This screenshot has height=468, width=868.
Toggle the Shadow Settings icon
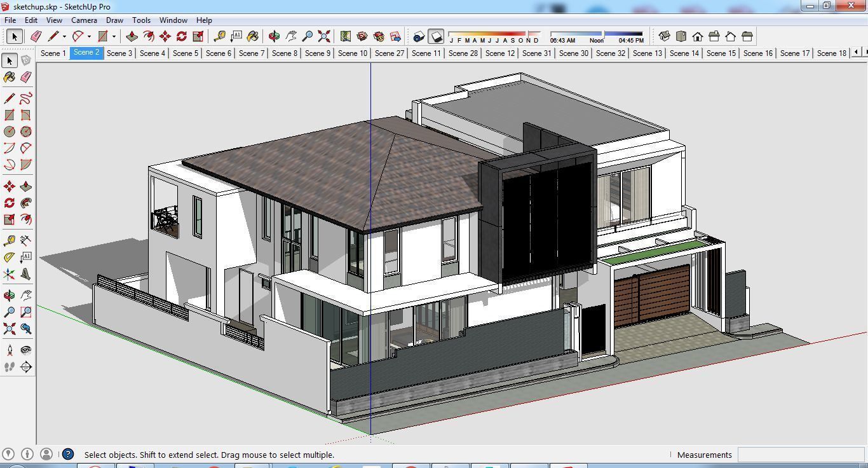(x=419, y=36)
